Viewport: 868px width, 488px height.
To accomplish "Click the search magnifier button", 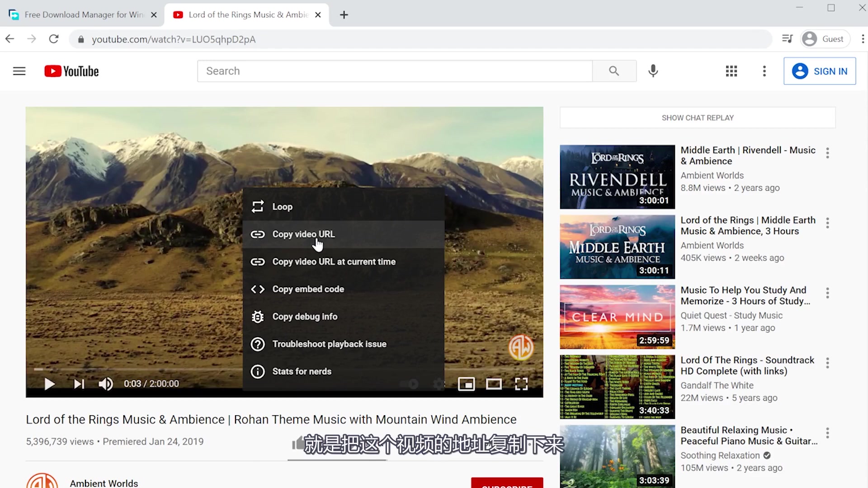I will point(614,71).
